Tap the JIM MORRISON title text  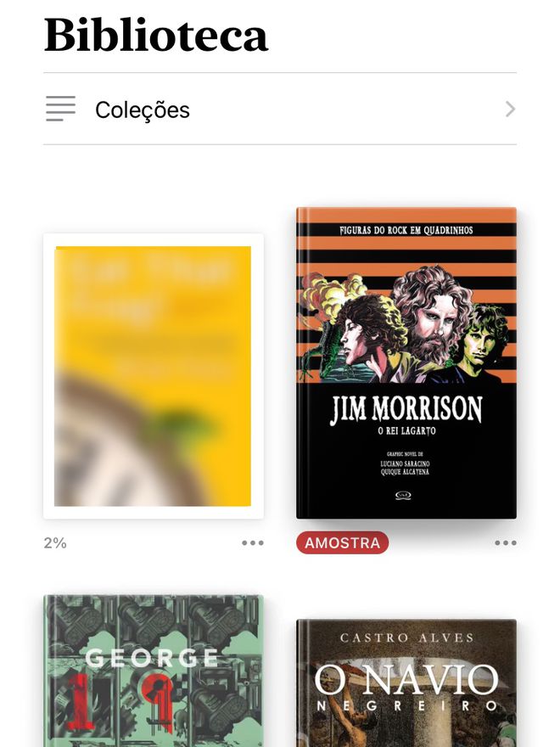pos(406,410)
